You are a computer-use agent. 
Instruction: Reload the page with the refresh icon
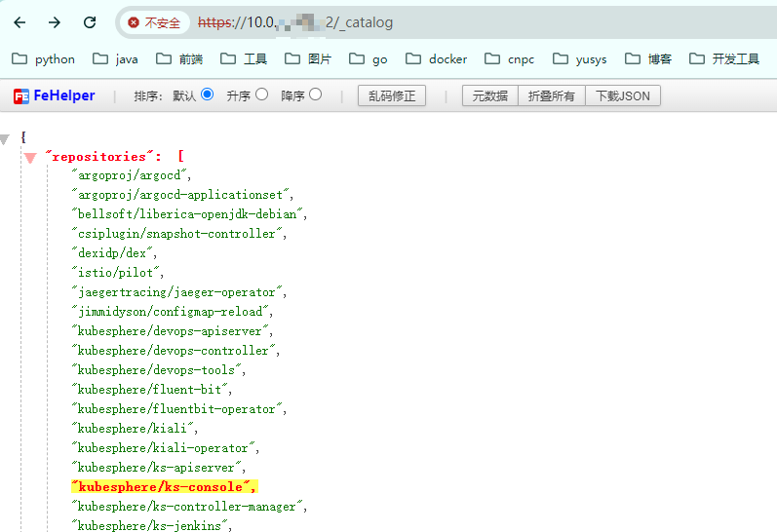[90, 22]
